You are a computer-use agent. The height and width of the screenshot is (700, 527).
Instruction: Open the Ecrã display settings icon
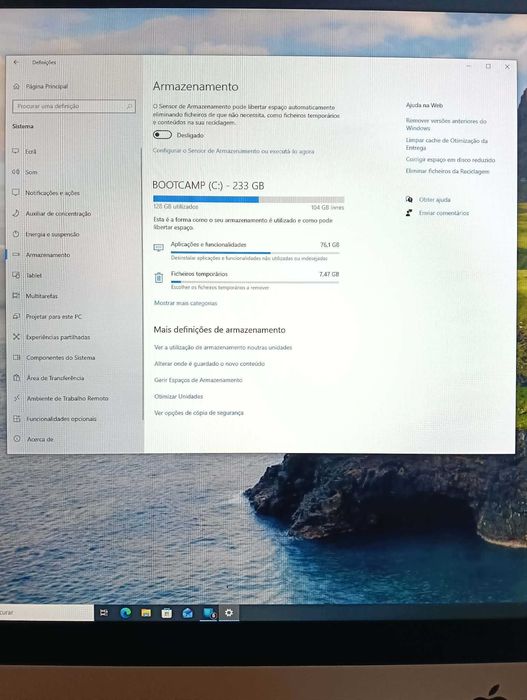[16, 151]
